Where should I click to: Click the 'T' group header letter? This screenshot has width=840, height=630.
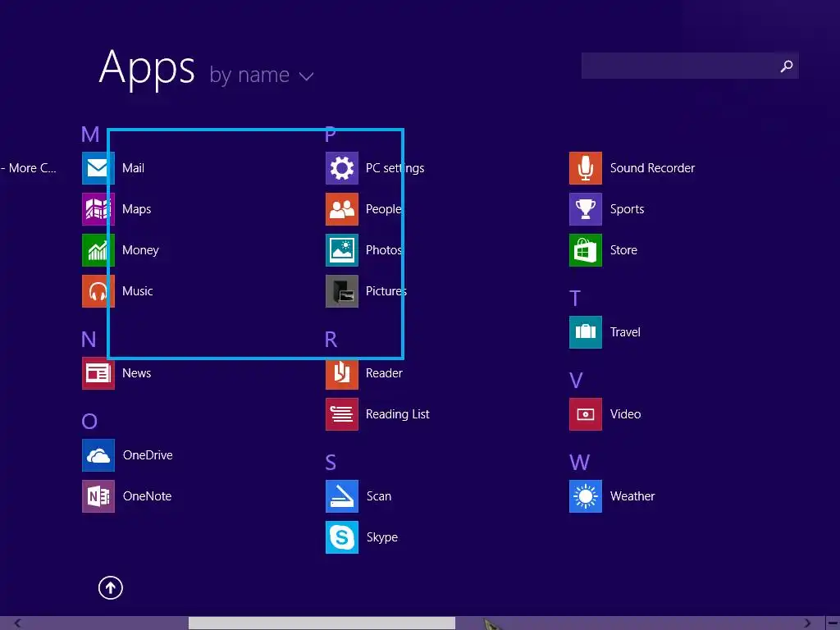(x=575, y=299)
